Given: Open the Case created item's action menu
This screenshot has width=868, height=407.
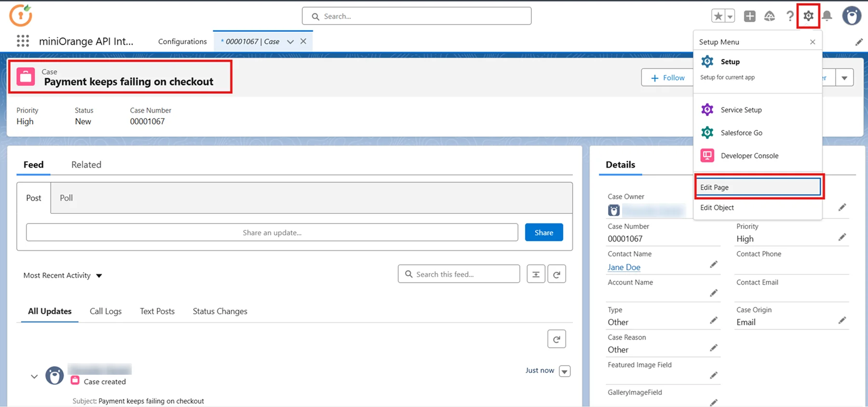Looking at the screenshot, I should pyautogui.click(x=565, y=371).
